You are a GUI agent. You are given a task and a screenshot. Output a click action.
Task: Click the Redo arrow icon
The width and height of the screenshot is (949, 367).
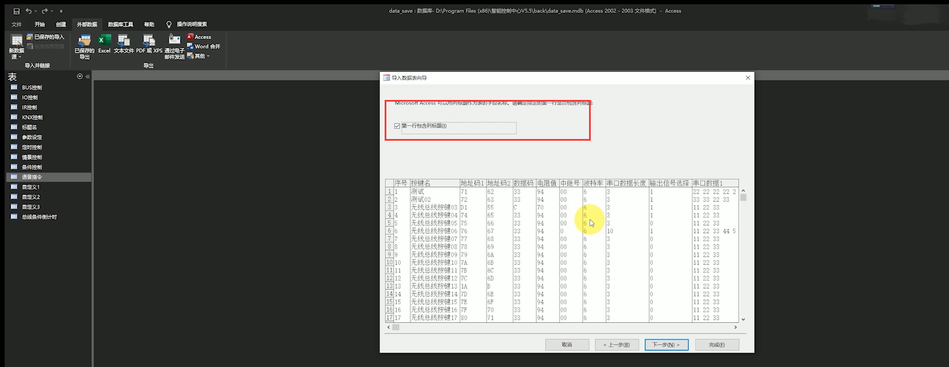click(45, 11)
